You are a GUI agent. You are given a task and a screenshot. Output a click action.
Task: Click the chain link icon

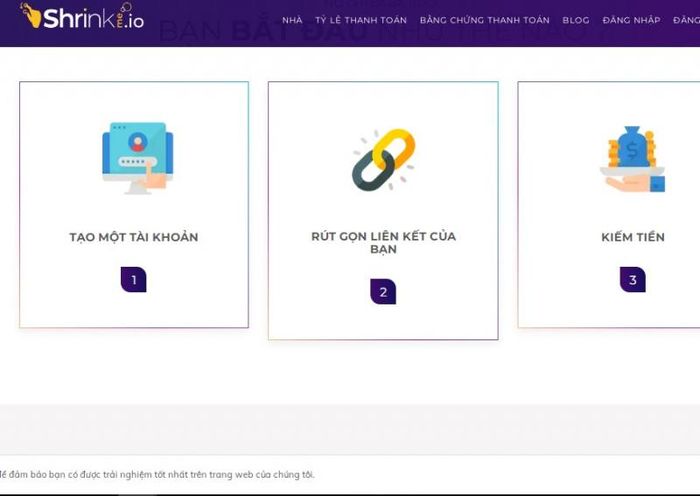[384, 160]
